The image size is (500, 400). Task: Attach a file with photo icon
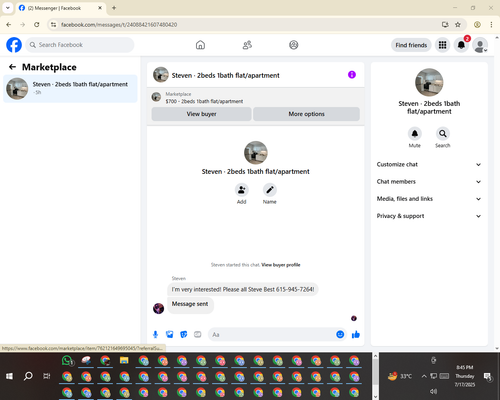[170, 334]
